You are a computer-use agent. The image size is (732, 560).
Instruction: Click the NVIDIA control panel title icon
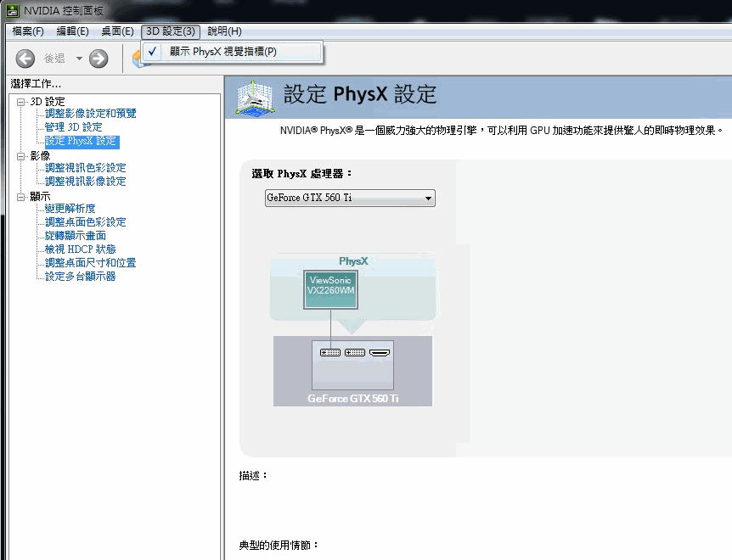[13, 11]
